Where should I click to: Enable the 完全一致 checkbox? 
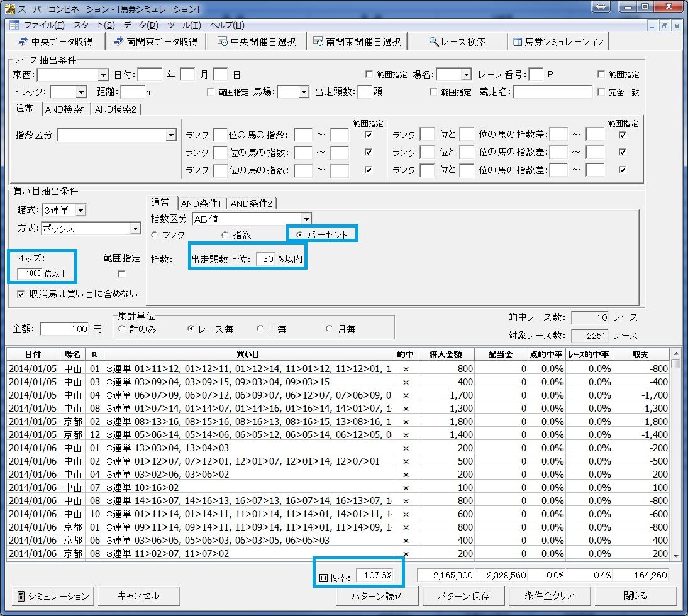[x=601, y=92]
